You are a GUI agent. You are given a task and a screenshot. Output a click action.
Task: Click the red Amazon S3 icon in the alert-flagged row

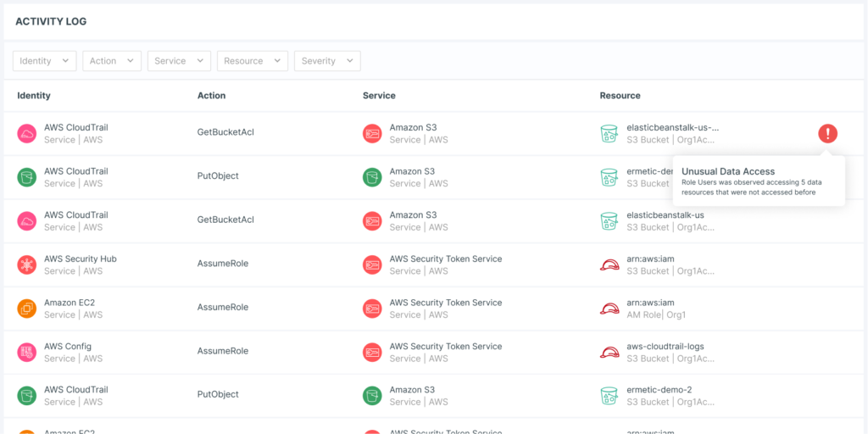[x=373, y=133]
